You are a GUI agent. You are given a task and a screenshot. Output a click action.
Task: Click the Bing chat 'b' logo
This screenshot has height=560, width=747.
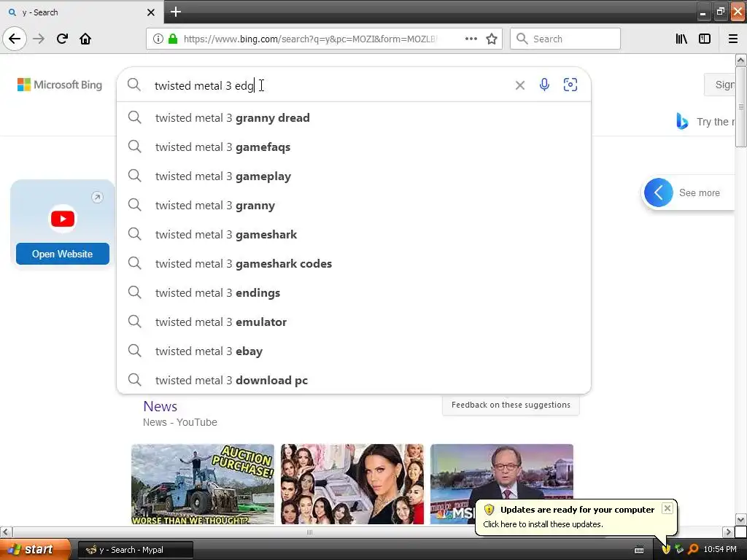682,122
